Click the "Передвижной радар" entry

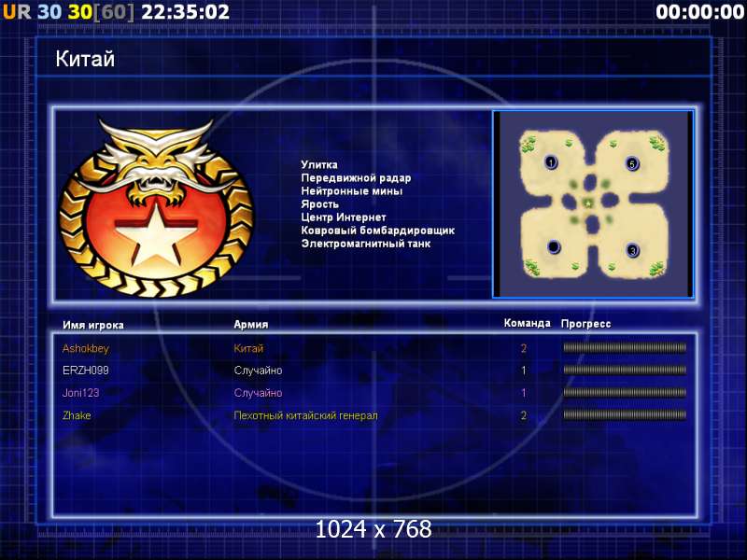pyautogui.click(x=356, y=178)
